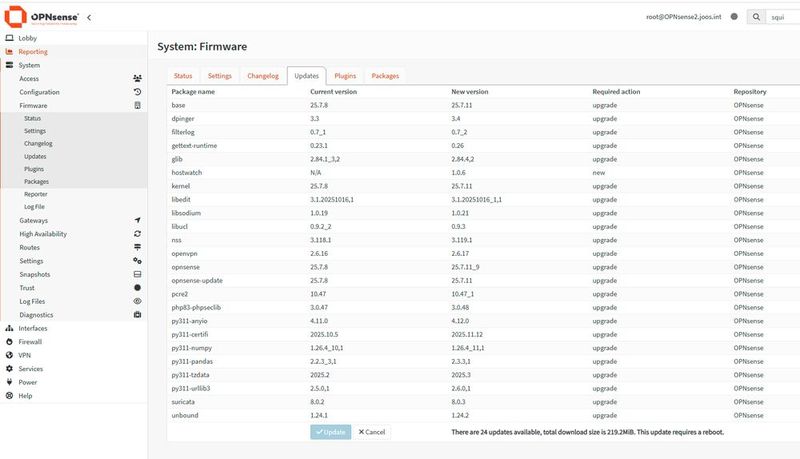Open Firmware Reporter in the sidebar
The width and height of the screenshot is (800, 459).
coord(36,194)
